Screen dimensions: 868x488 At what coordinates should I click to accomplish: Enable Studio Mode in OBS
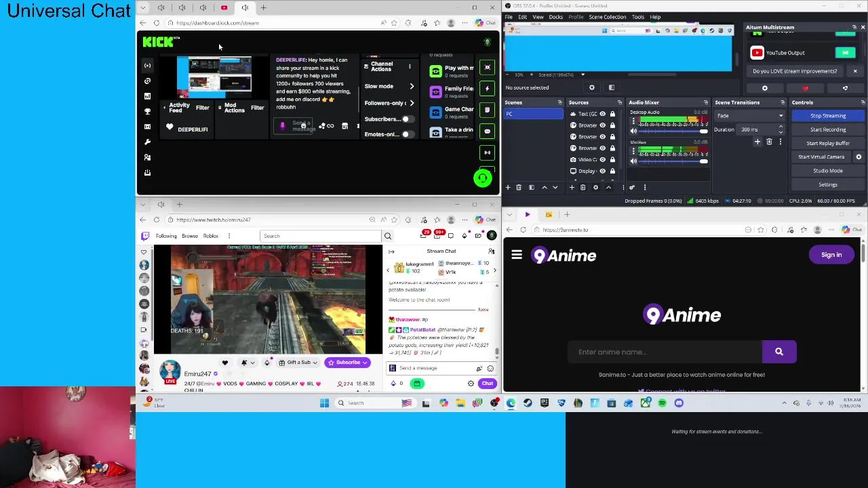tap(828, 171)
